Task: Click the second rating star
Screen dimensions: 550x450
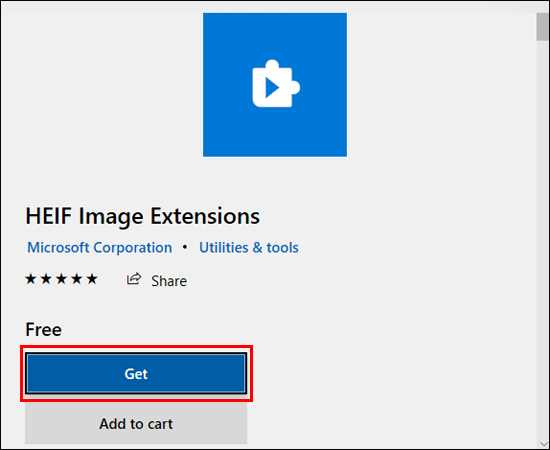Action: pos(46,279)
